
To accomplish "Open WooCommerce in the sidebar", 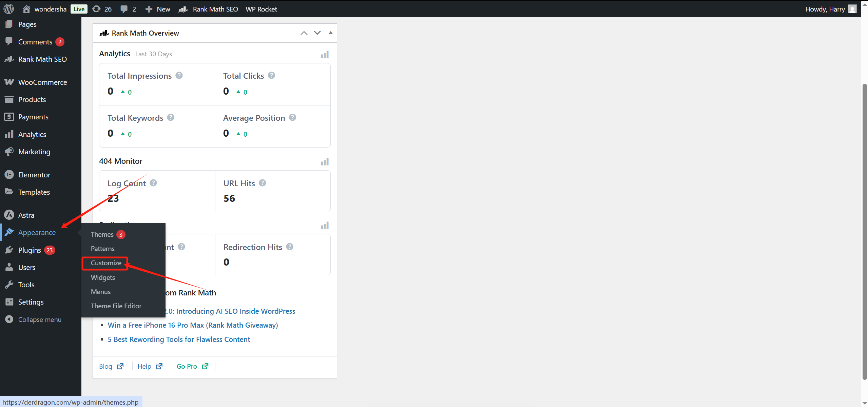I will point(42,82).
